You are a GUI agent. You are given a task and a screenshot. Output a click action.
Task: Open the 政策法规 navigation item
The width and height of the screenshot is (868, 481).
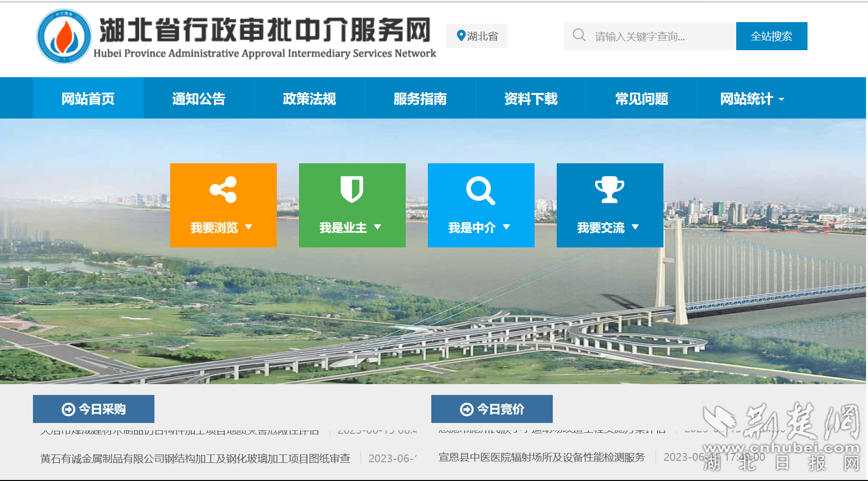pyautogui.click(x=309, y=99)
